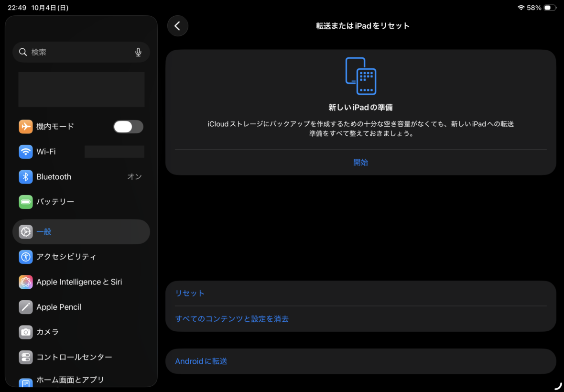Image resolution: width=564 pixels, height=392 pixels.
Task: Tap the 58% battery percentage text
Action: tap(534, 8)
